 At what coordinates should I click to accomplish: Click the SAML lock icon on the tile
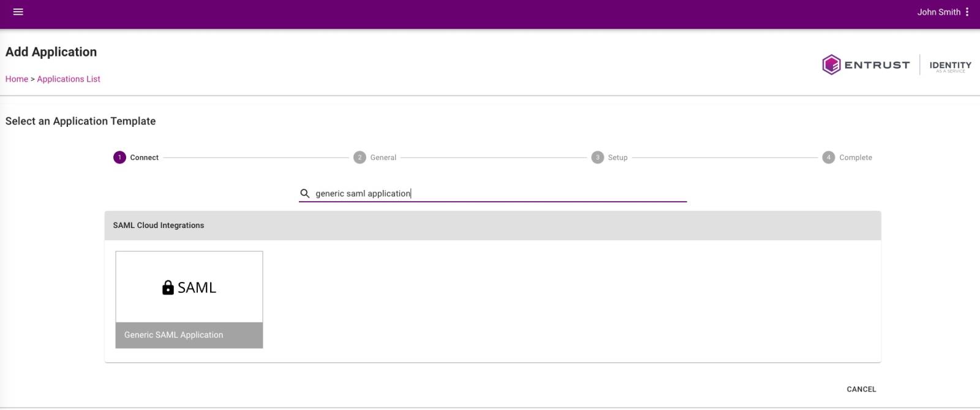168,287
